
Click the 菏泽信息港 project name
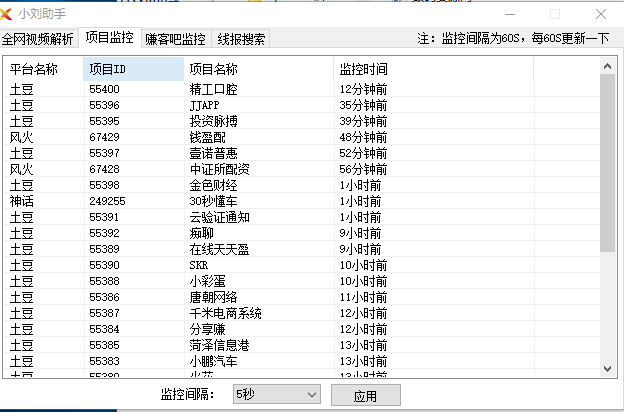point(219,345)
